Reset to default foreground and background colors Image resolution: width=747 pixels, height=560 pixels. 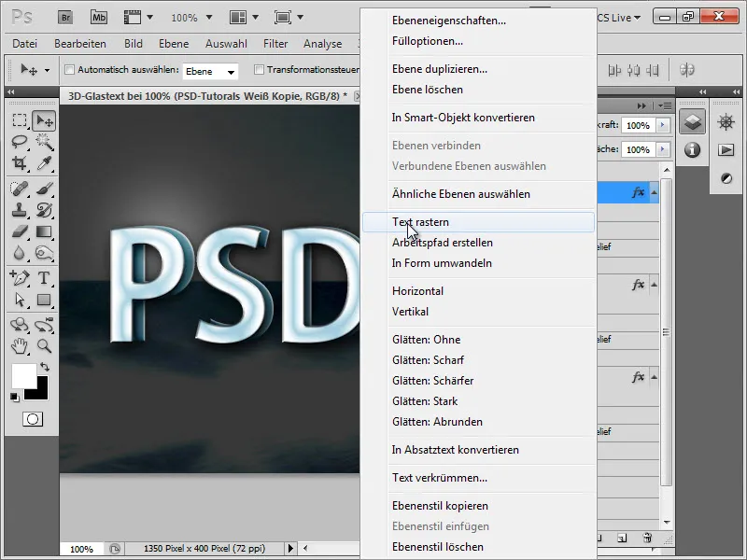click(14, 398)
